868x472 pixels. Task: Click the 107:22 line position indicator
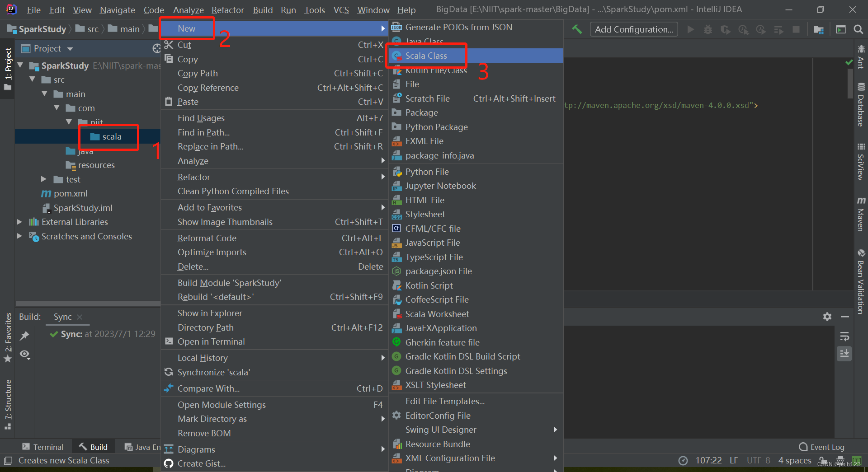(x=708, y=460)
